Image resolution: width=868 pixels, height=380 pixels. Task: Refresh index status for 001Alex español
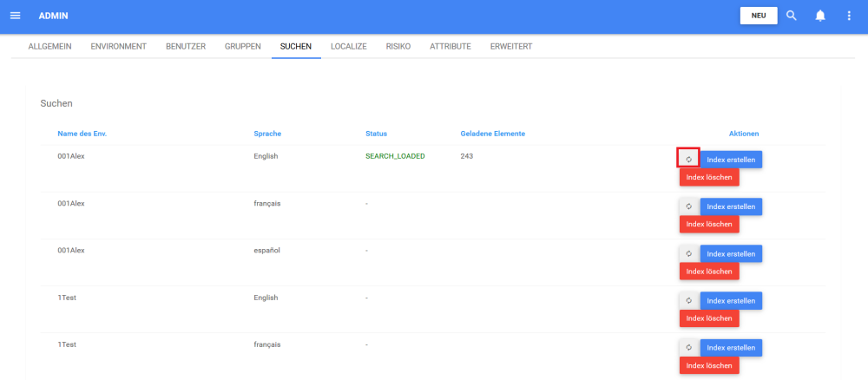[x=689, y=254]
